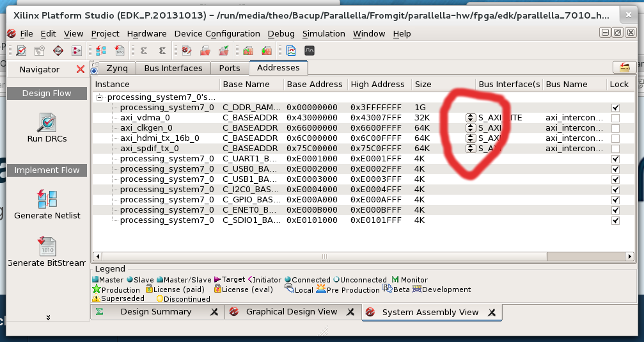Toggle Lock checkbox for axi_vdma_0

(x=615, y=118)
